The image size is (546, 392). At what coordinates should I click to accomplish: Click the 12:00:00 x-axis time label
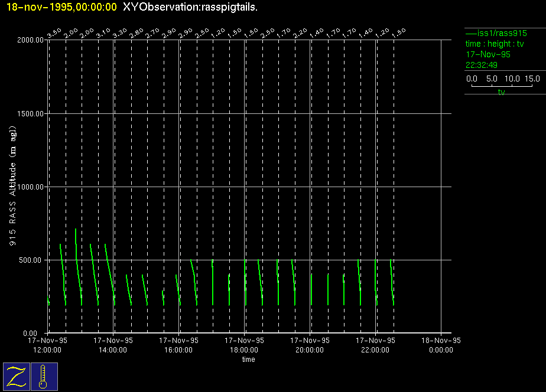tap(47, 349)
